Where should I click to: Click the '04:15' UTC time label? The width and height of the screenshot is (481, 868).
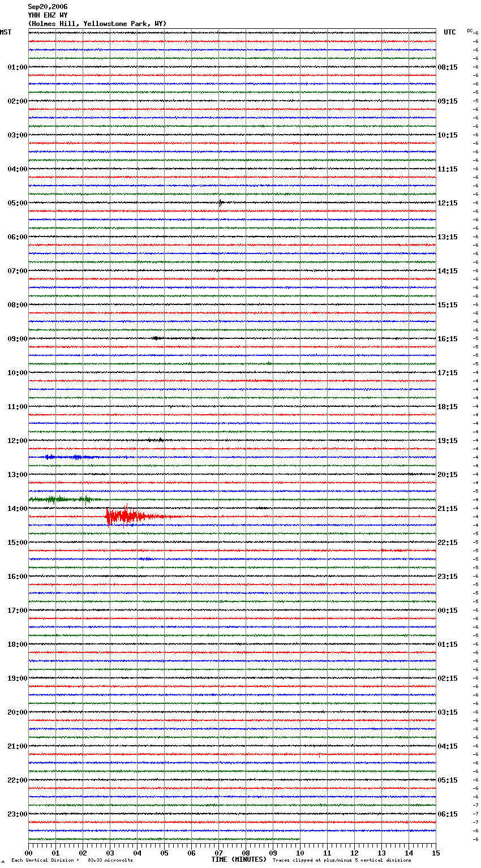point(448,746)
